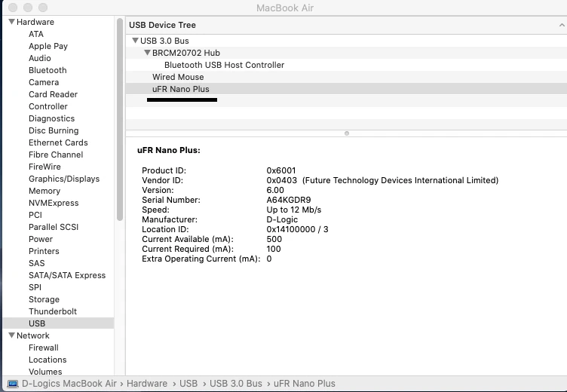
Task: Open Storage in the sidebar
Action: coord(44,299)
